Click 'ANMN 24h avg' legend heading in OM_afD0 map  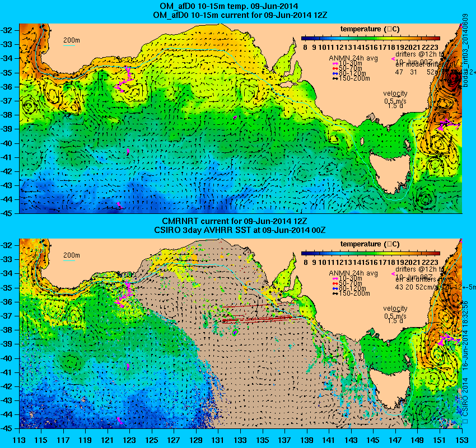(353, 58)
